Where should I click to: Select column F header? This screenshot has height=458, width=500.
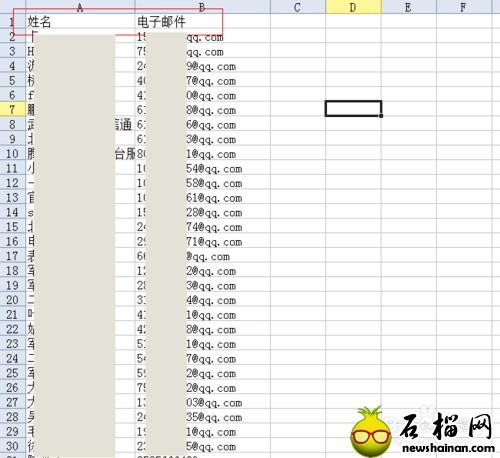tap(464, 7)
